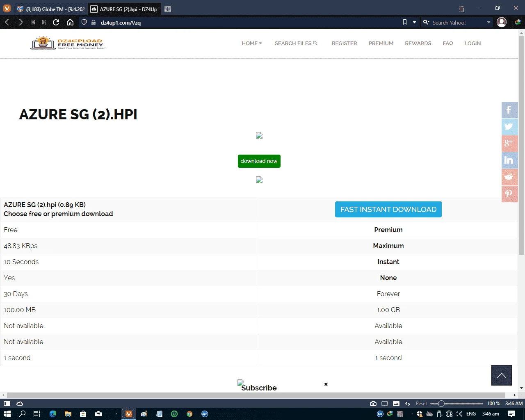Select the AZURE SG (2).hpi tab

click(x=124, y=9)
